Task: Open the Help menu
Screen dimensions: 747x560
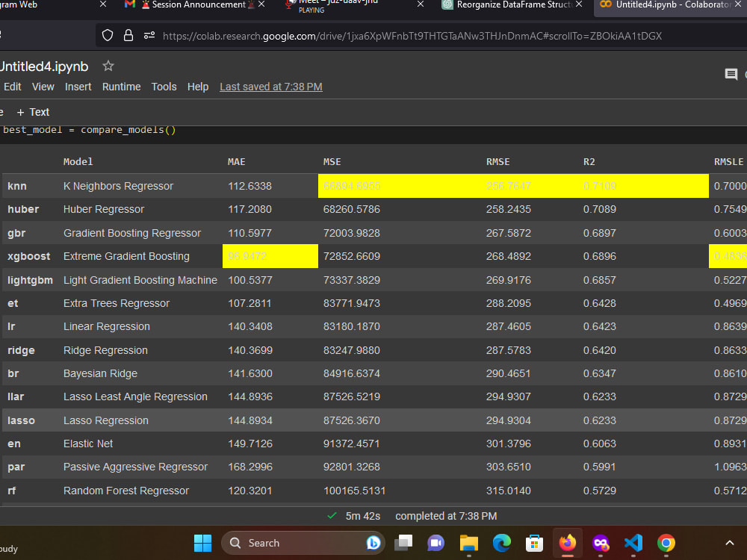Action: tap(198, 87)
